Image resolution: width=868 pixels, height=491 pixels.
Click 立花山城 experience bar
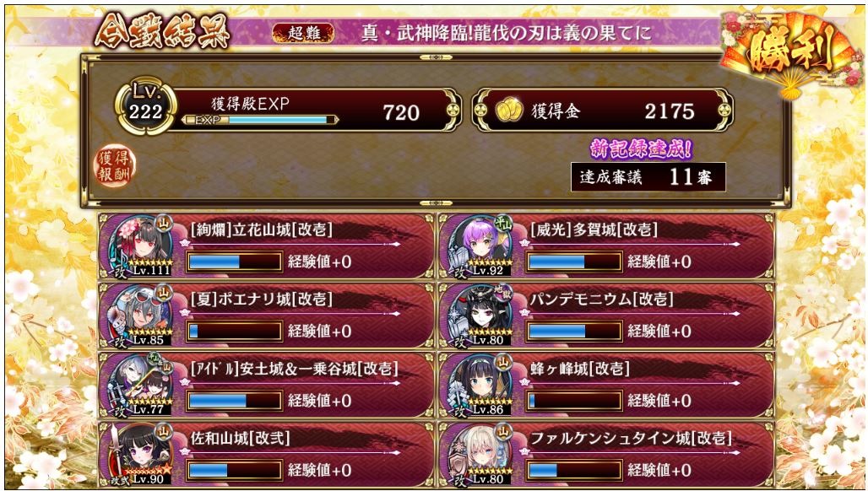pyautogui.click(x=235, y=262)
